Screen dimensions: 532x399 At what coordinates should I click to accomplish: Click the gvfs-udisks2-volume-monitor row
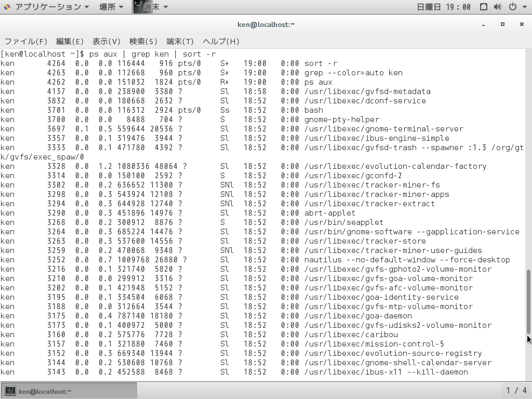click(x=246, y=325)
